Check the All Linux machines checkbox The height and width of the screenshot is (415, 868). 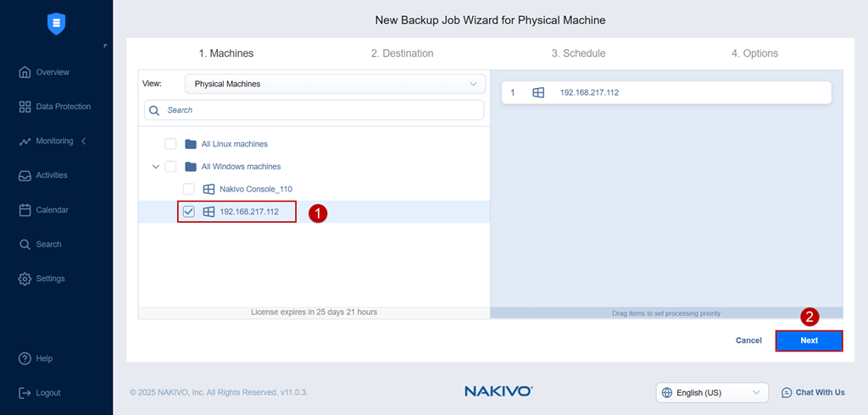[170, 144]
